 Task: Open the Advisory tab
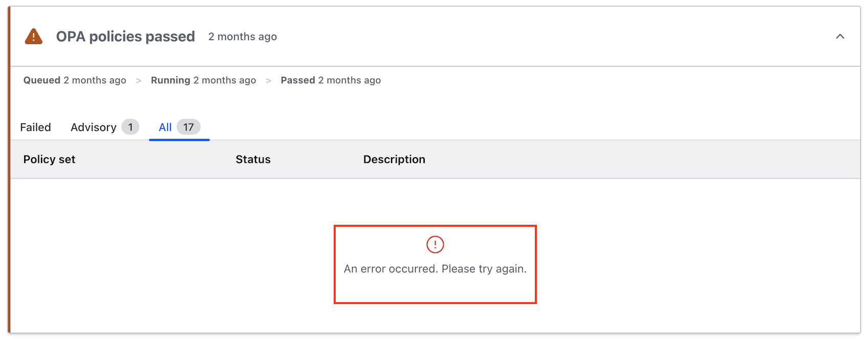[94, 127]
